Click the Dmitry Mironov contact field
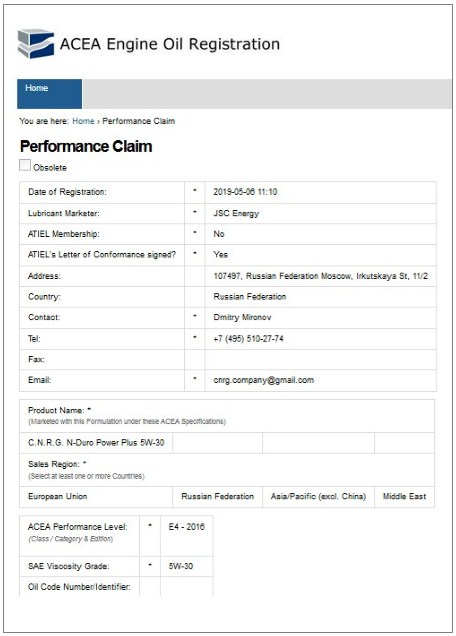 (x=320, y=318)
